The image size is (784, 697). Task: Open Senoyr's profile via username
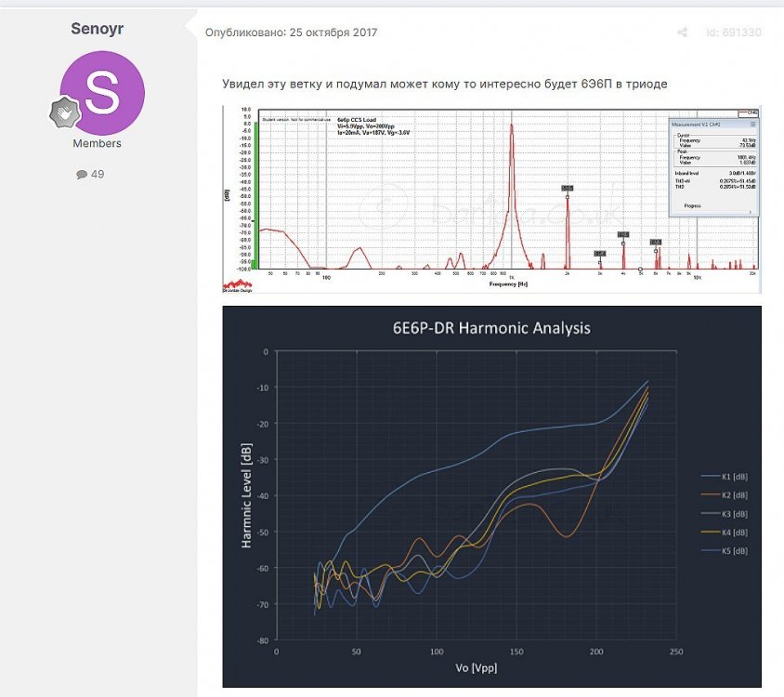98,29
